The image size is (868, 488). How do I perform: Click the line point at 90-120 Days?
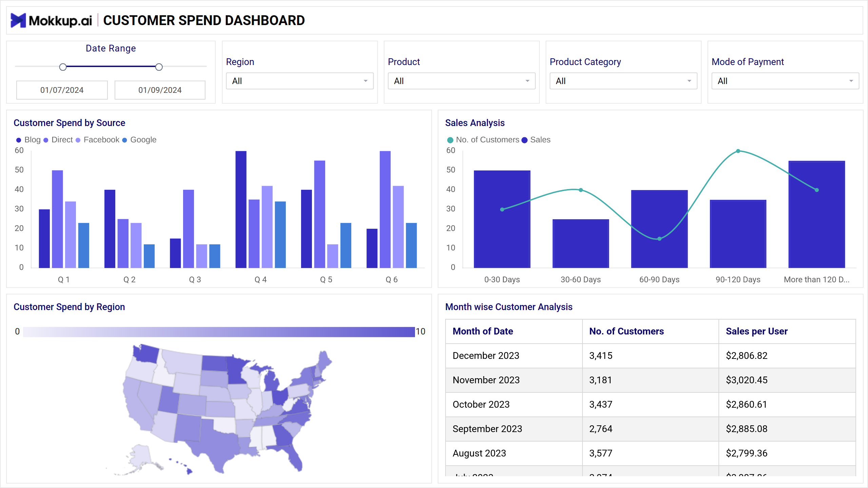(738, 151)
